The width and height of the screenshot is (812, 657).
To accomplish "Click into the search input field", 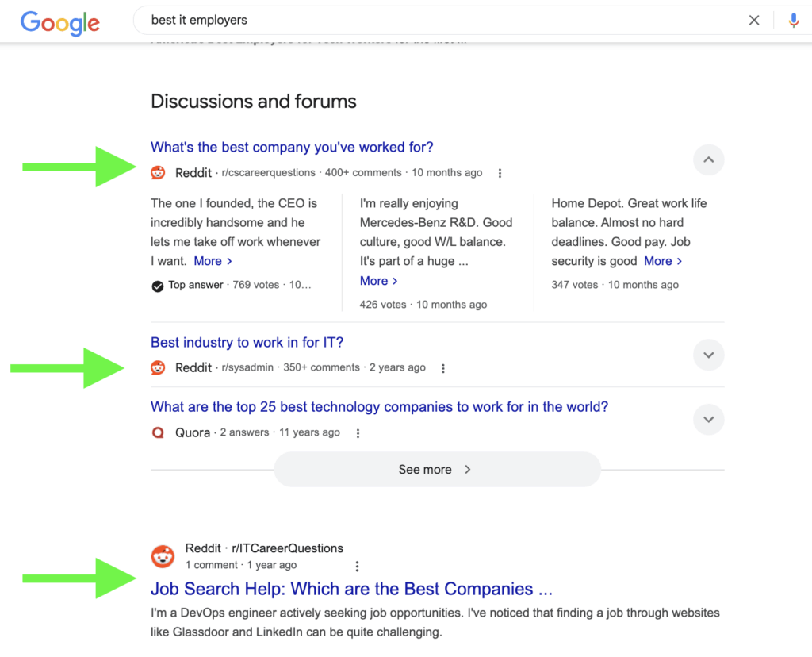I will tap(436, 21).
